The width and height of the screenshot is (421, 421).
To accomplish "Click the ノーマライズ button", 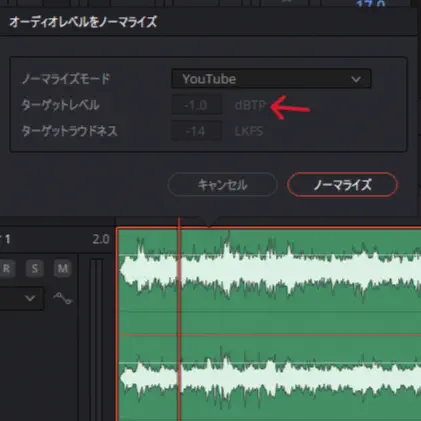I will 342,184.
